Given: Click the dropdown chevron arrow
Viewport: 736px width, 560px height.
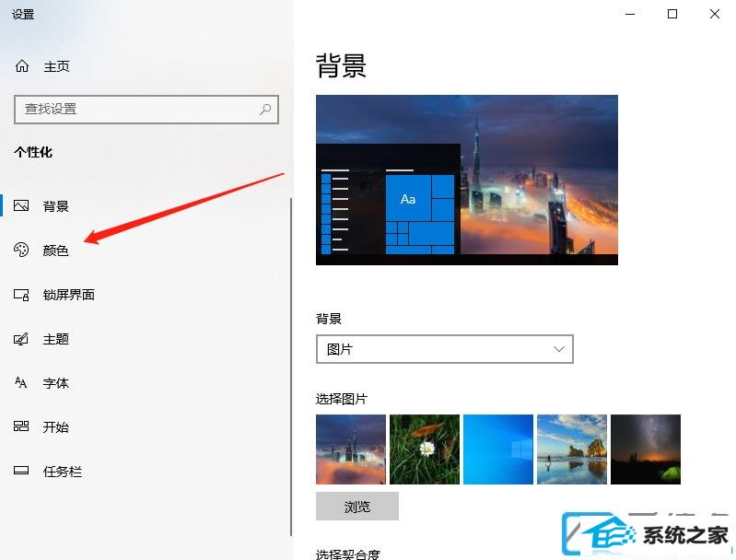Looking at the screenshot, I should click(558, 349).
